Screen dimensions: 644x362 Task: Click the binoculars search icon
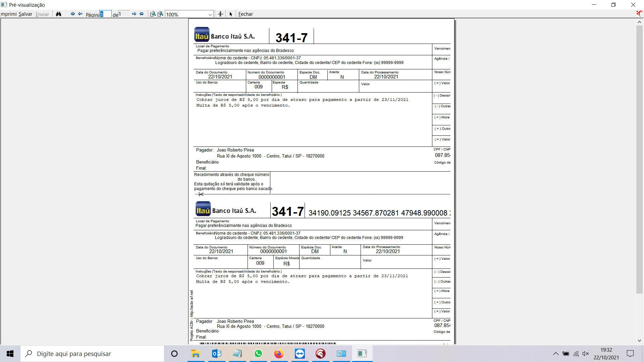coord(59,14)
